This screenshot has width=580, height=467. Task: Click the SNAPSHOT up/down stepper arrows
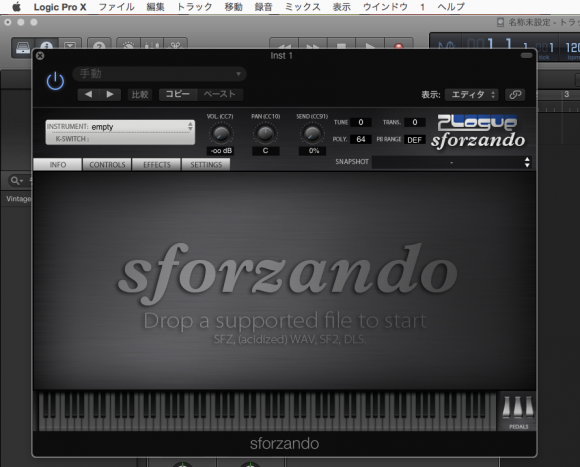coord(527,162)
